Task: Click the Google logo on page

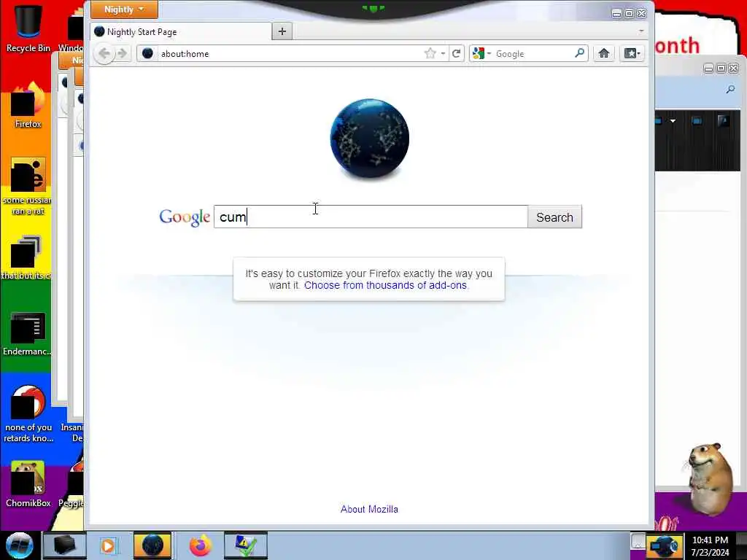Action: tap(185, 217)
